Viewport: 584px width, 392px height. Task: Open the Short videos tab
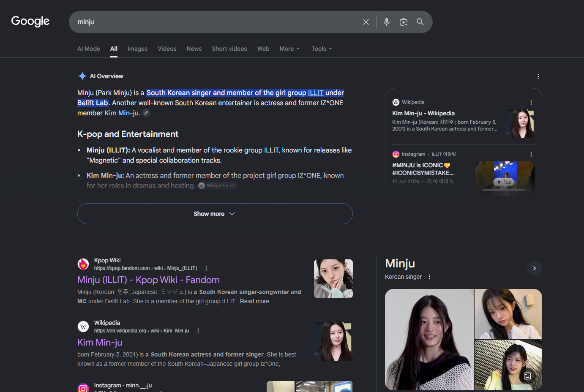point(229,49)
